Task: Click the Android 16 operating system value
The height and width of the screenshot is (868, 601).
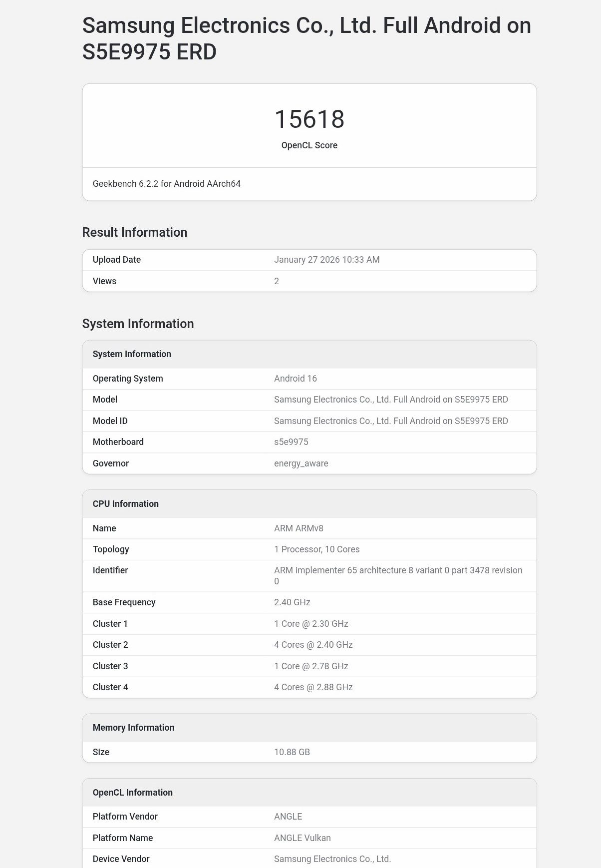Action: [x=296, y=379]
